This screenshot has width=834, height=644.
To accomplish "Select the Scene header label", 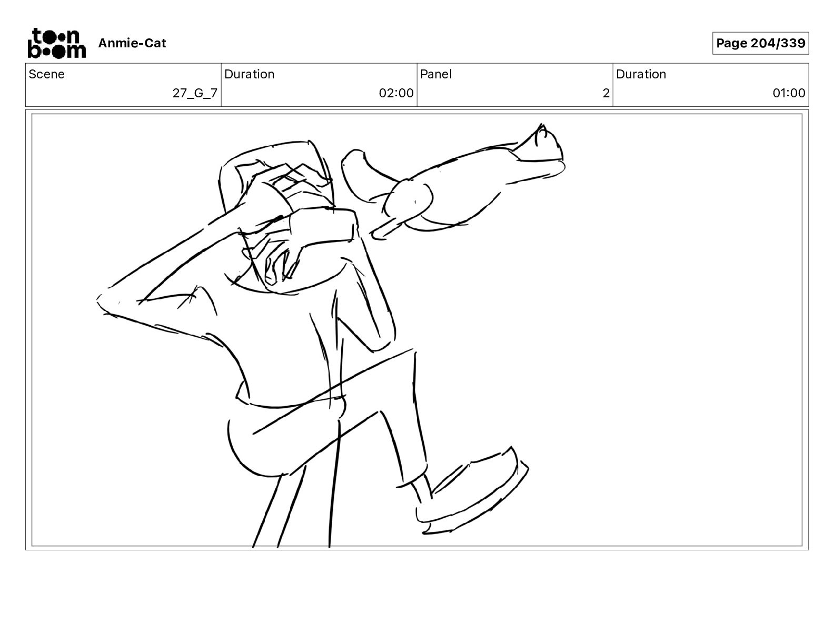I will point(46,74).
